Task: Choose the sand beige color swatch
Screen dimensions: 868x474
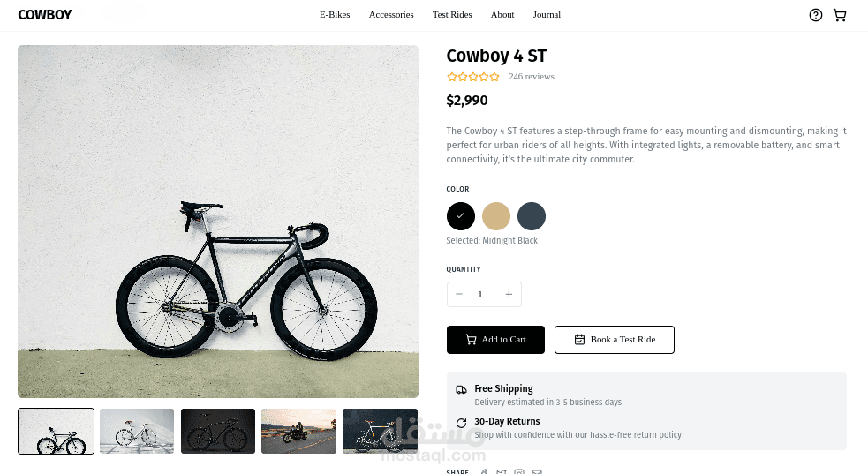Action: (496, 216)
